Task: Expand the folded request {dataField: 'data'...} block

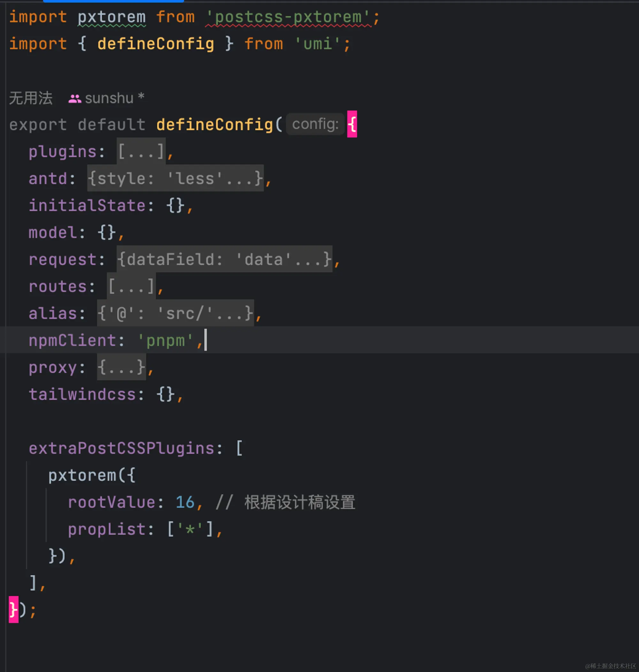Action: pos(225,259)
